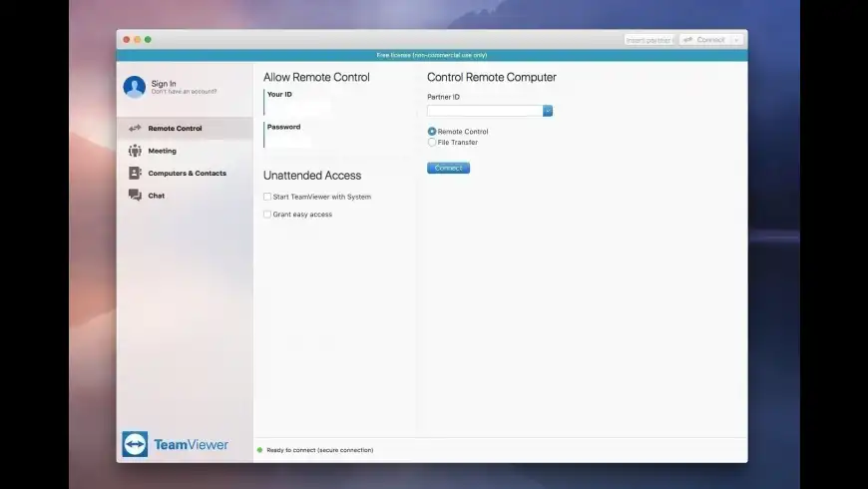The width and height of the screenshot is (868, 489).
Task: Expand the Partner ID dropdown arrow
Action: point(548,111)
